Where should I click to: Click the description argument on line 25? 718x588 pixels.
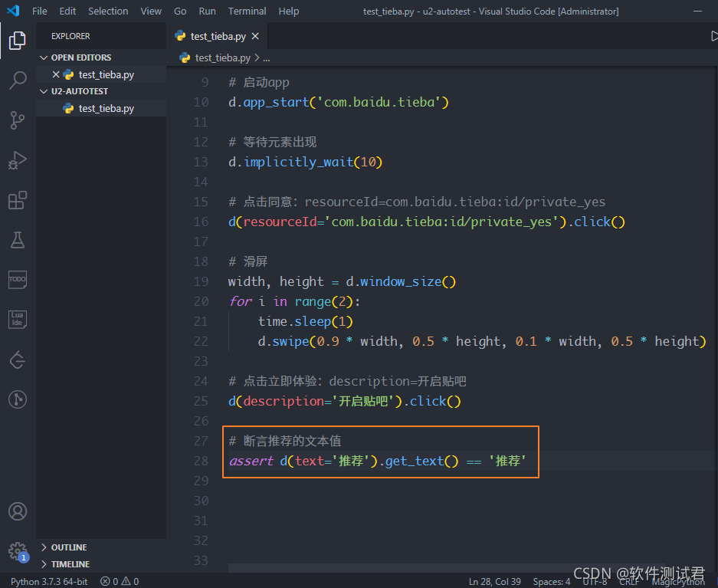coord(284,401)
